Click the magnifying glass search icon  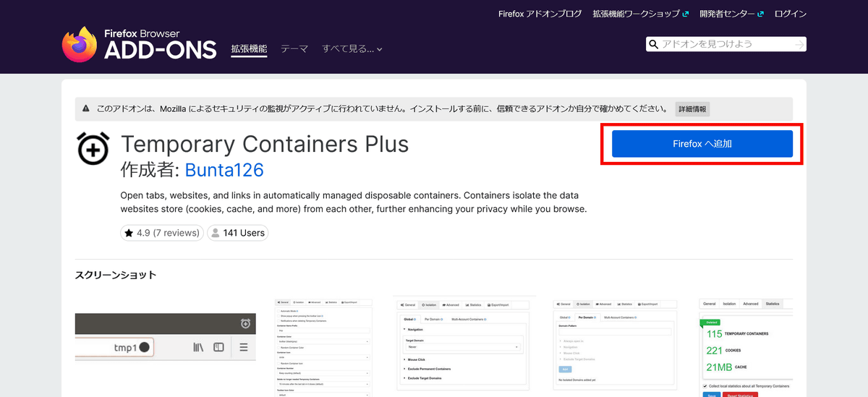click(654, 45)
